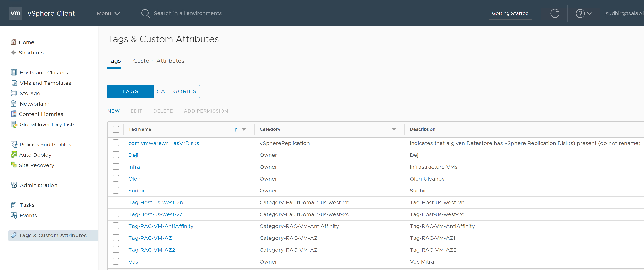Select the Tag-RAC-VM-AZ1 row checkbox
Viewport: 644px width, 270px height.
tap(116, 238)
